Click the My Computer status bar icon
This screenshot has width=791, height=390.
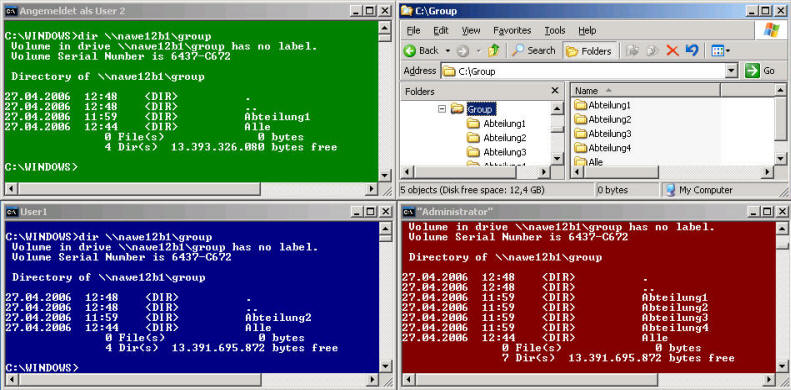coord(670,190)
